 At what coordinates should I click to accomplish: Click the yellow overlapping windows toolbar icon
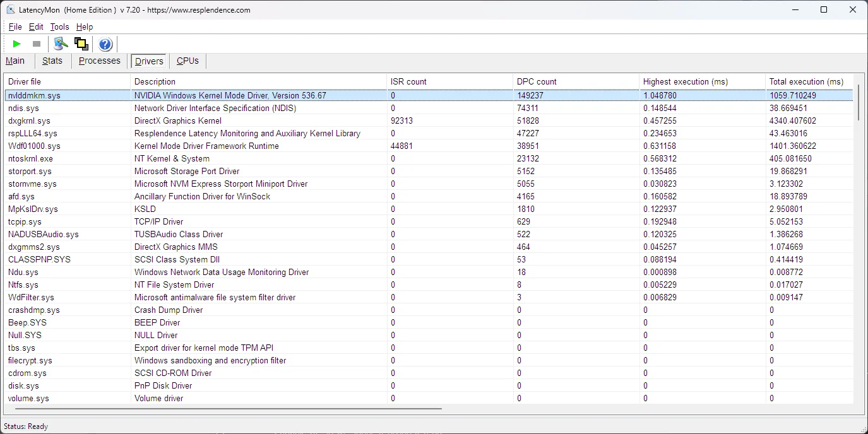click(81, 44)
